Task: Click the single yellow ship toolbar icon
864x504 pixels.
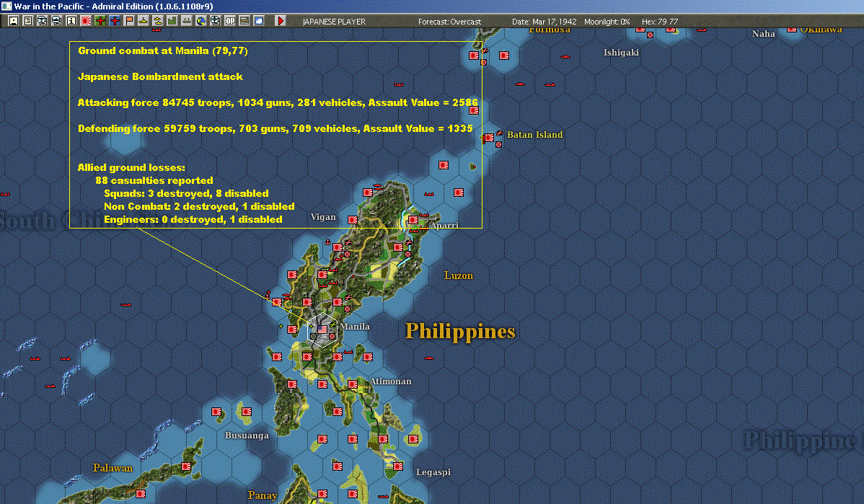Action: 144,21
